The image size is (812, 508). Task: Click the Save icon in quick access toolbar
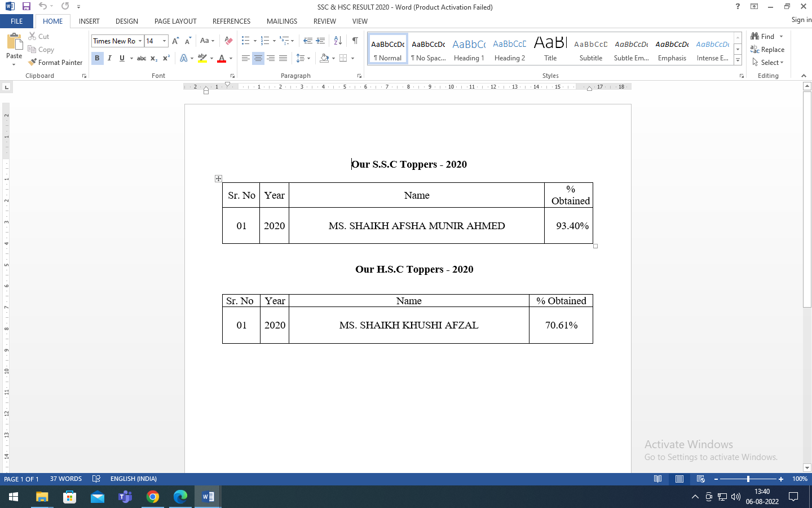(x=26, y=6)
